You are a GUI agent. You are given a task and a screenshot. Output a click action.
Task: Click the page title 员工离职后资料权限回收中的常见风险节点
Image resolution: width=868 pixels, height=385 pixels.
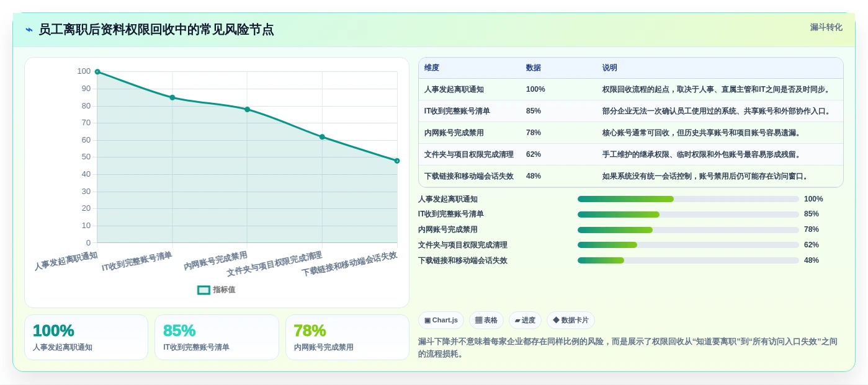point(156,30)
